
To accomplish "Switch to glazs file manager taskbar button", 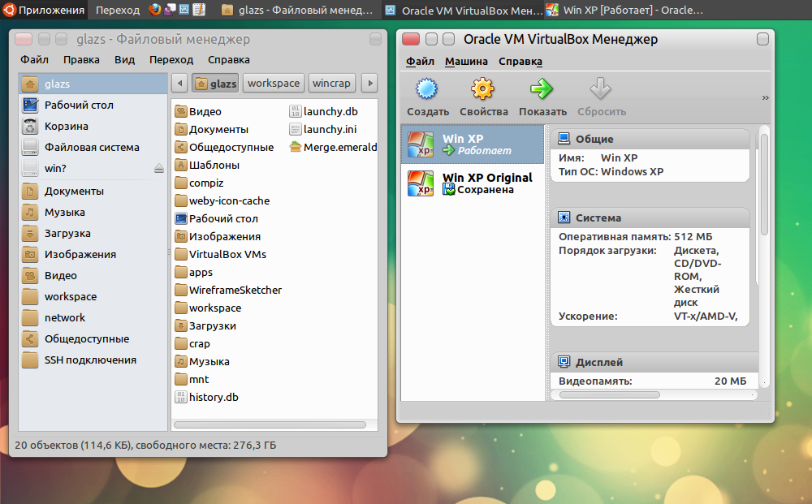I will [x=296, y=10].
